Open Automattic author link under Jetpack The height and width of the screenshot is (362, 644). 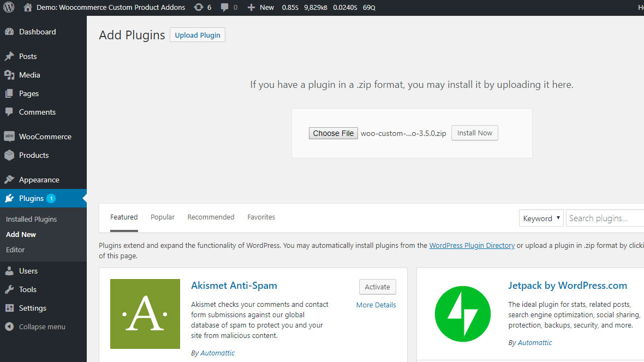click(535, 342)
